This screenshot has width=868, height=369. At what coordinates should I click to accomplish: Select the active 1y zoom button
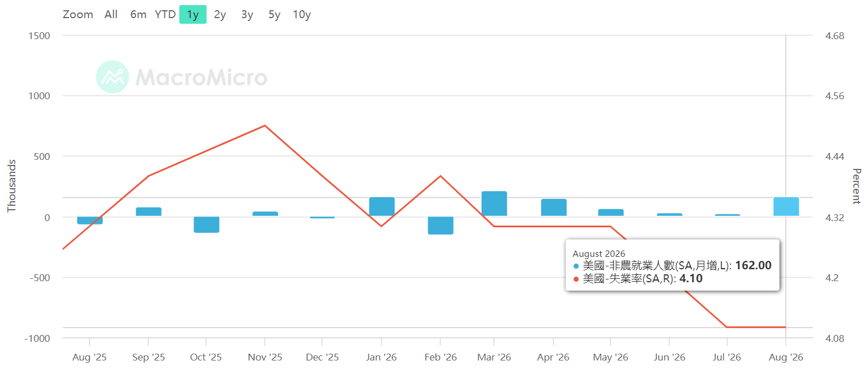pyautogui.click(x=193, y=15)
